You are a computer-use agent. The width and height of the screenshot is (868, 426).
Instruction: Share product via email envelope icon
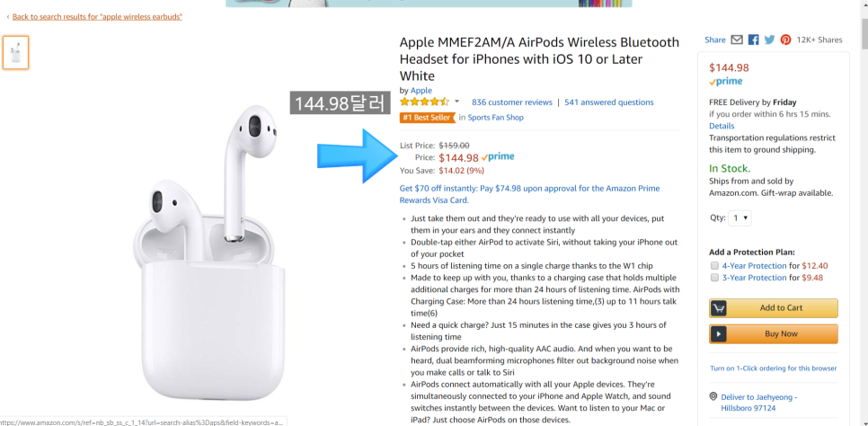point(737,40)
